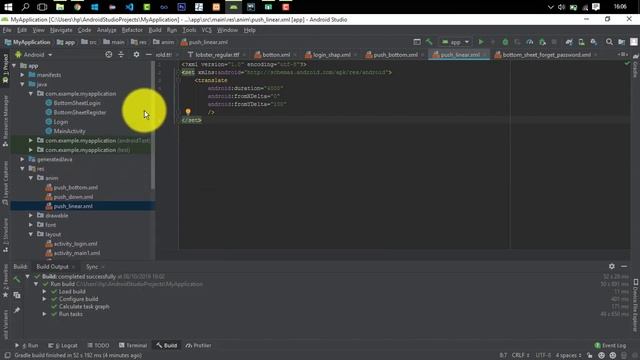Collapse the anim folder
Screen dimensions: 640x360
tap(31, 178)
